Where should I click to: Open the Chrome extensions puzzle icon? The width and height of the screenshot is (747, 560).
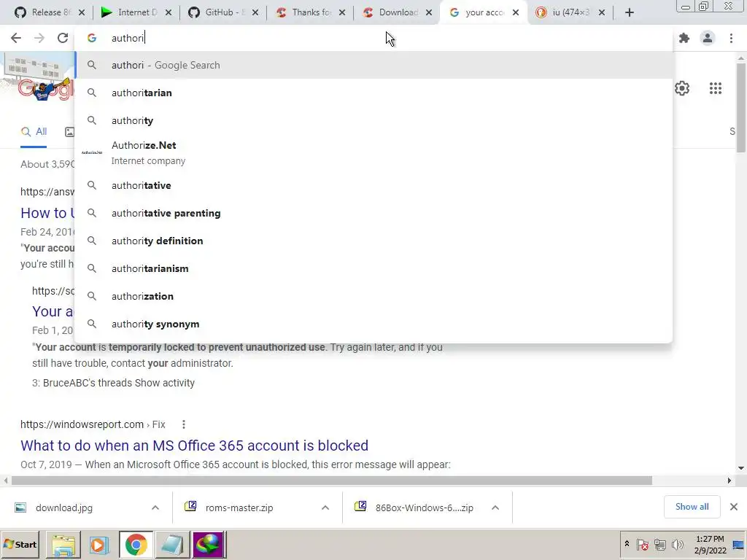[x=684, y=38]
